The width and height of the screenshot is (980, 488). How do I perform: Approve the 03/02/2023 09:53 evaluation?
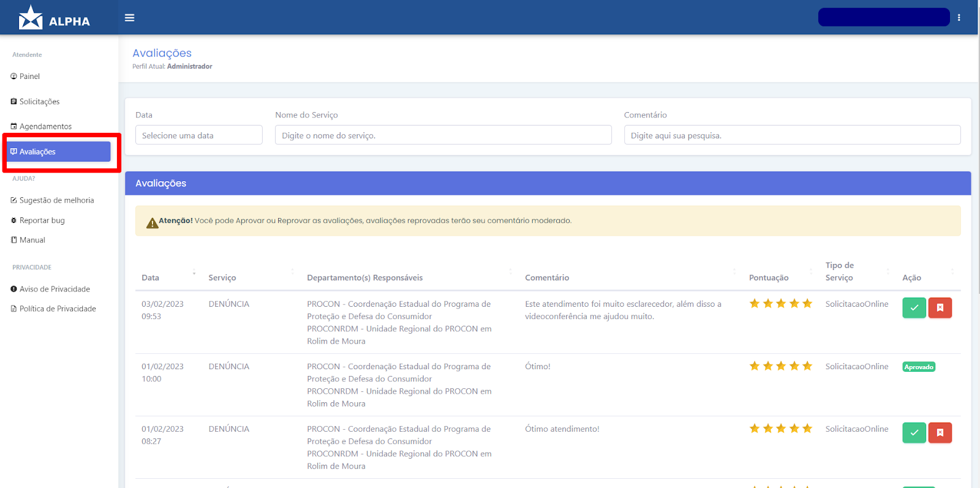tap(914, 307)
